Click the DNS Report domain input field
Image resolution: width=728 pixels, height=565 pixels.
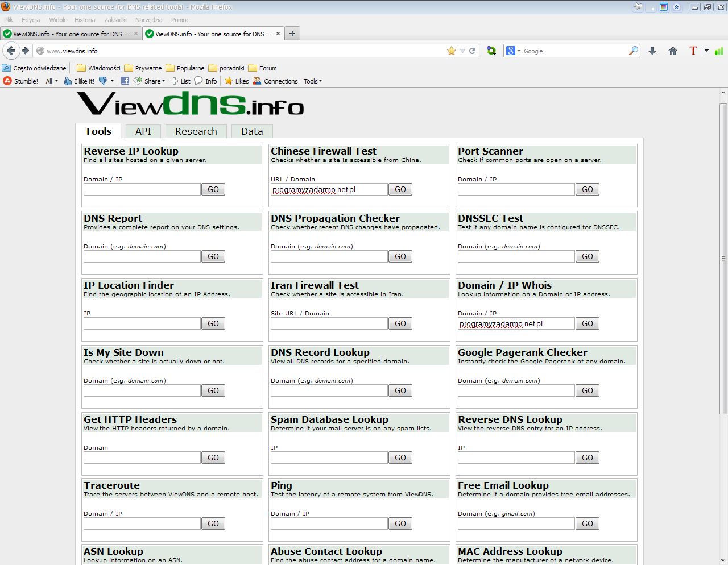coord(142,256)
